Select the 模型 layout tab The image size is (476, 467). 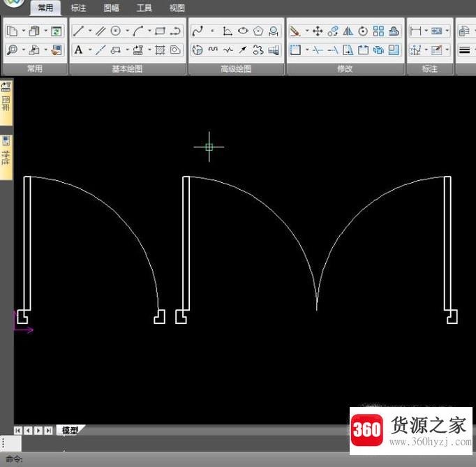[70, 430]
